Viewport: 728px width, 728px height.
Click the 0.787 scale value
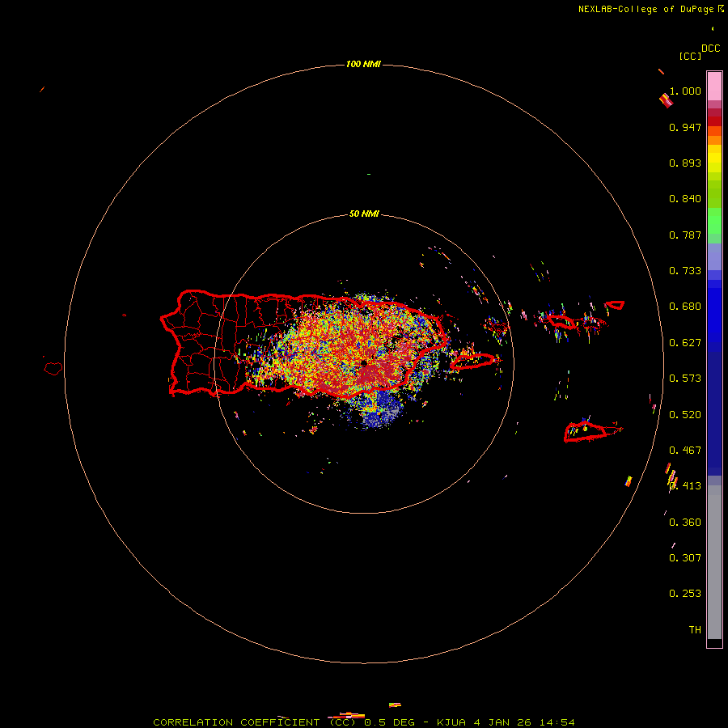pos(685,235)
